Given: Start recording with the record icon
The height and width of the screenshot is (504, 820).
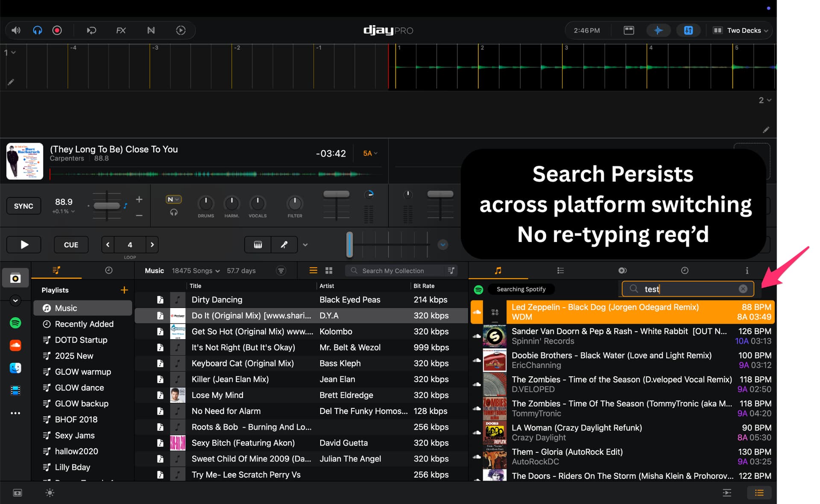Looking at the screenshot, I should 57,30.
